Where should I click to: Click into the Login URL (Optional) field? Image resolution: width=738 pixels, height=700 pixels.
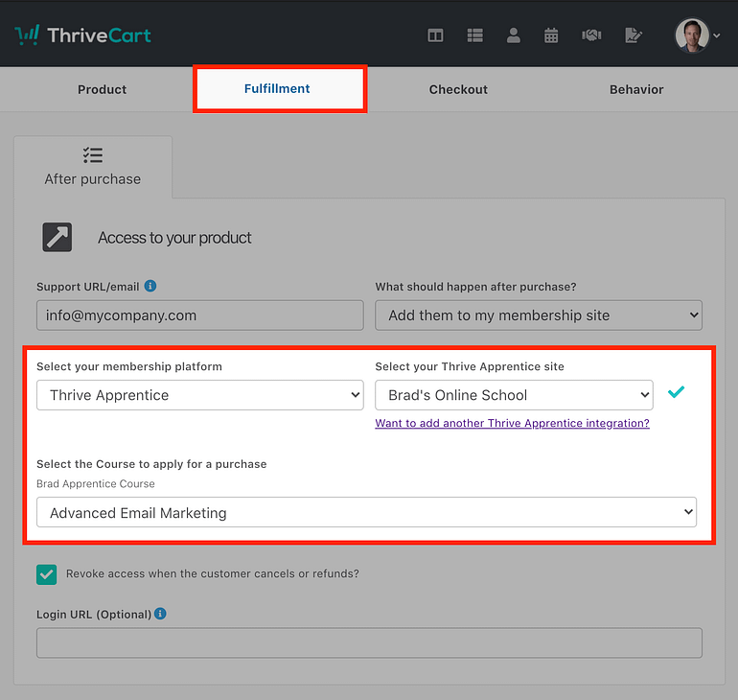pos(369,642)
